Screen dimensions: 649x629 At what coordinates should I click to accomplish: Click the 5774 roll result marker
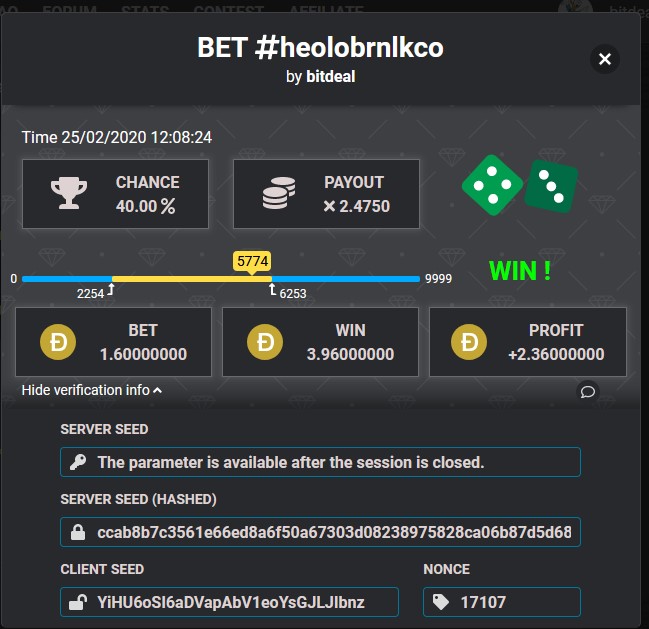[252, 262]
